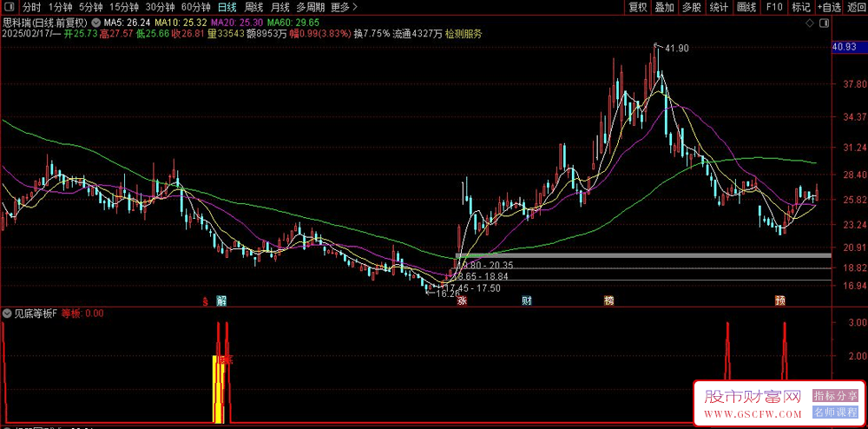The height and width of the screenshot is (429, 868).
Task: Click the 预 event marker
Action: click(780, 301)
